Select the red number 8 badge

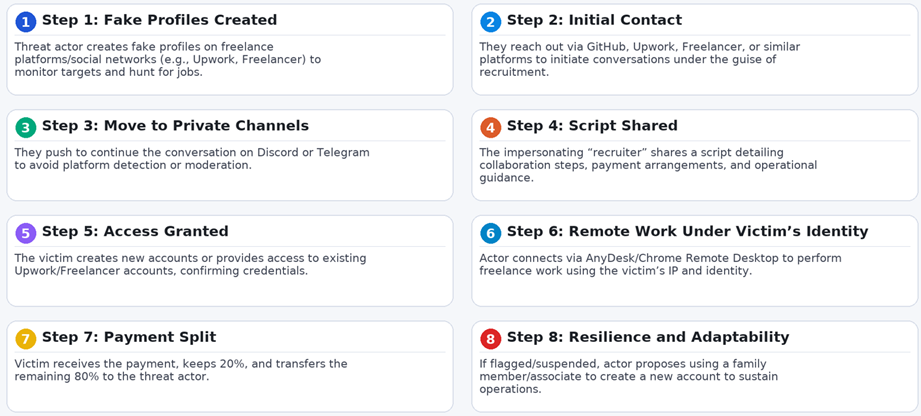pyautogui.click(x=490, y=339)
